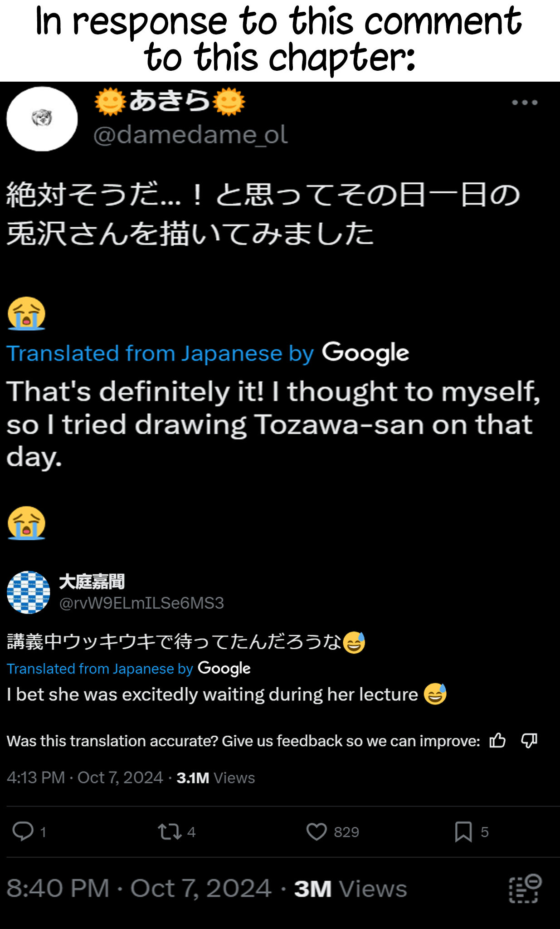560x929 pixels.
Task: Click the reply speech bubble icon
Action: tap(23, 831)
